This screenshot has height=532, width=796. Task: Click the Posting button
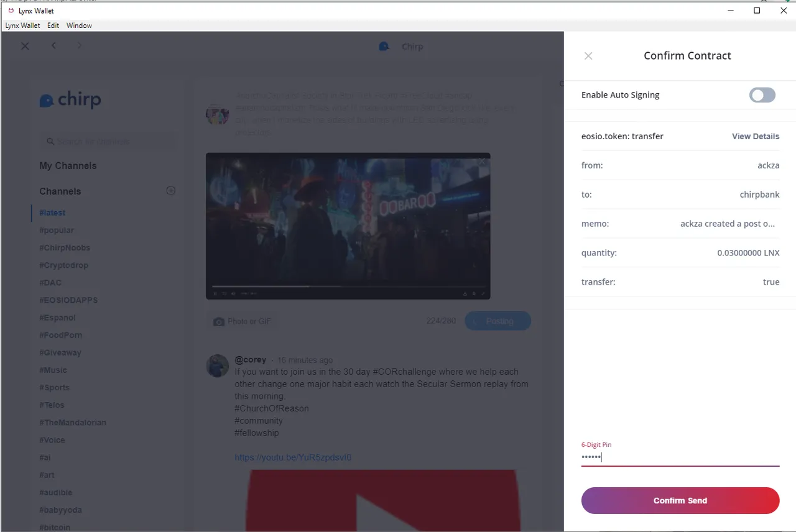(498, 321)
